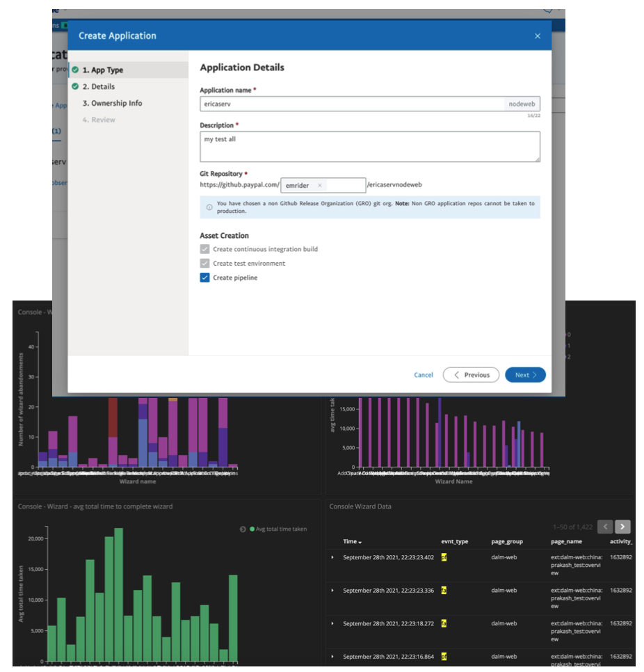Toggle the Avg total time taken legend arrow
This screenshot has height=672, width=644.
[x=243, y=529]
